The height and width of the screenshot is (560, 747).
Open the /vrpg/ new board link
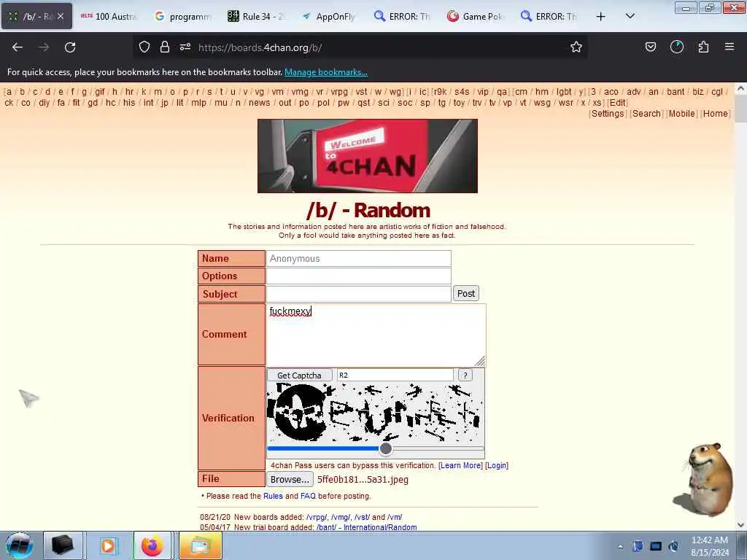point(317,517)
